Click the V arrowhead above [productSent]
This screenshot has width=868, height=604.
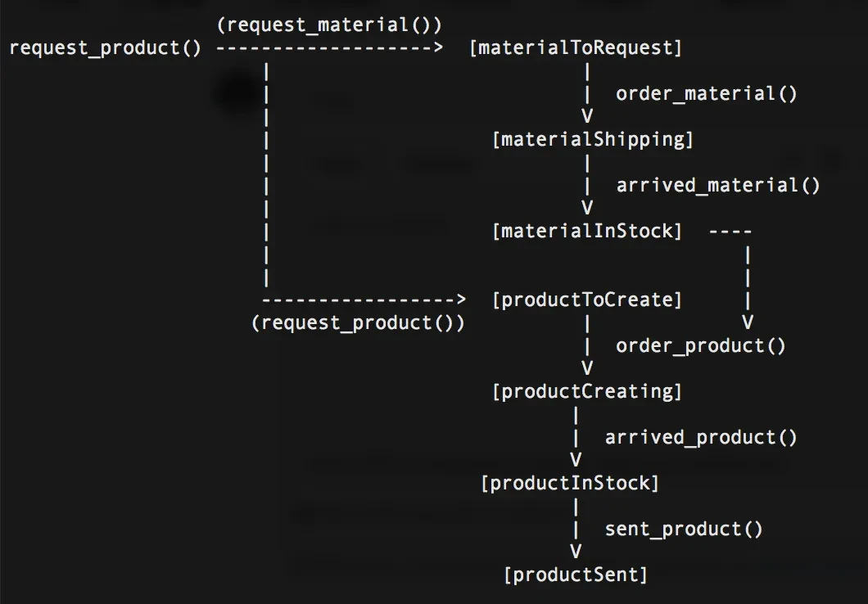576,551
